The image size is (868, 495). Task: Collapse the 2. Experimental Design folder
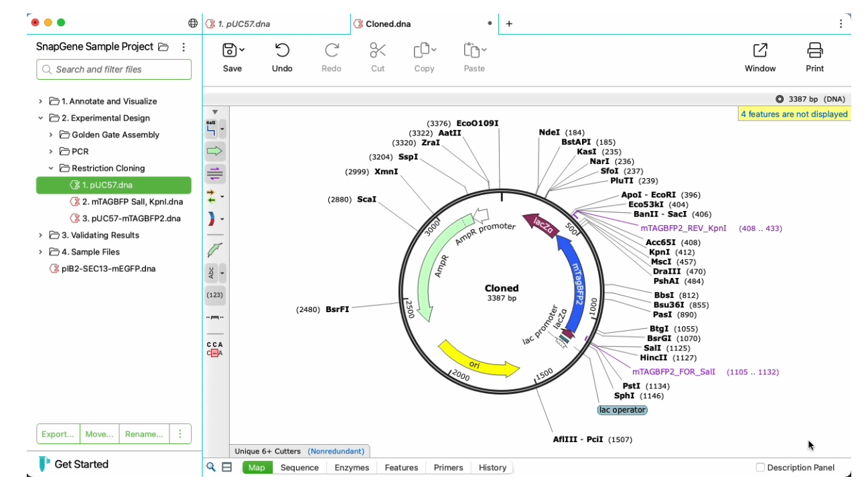click(x=41, y=118)
